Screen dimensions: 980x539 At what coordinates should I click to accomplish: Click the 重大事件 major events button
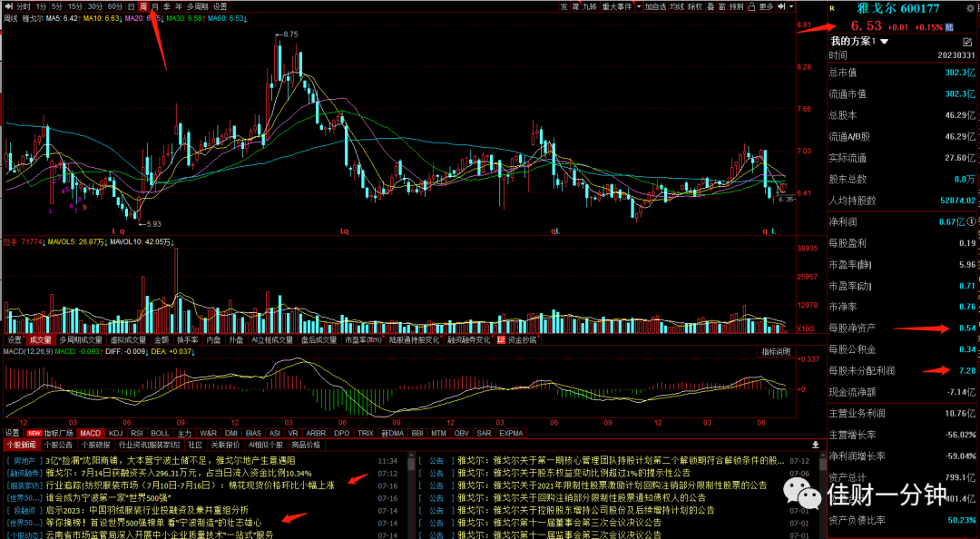(616, 6)
